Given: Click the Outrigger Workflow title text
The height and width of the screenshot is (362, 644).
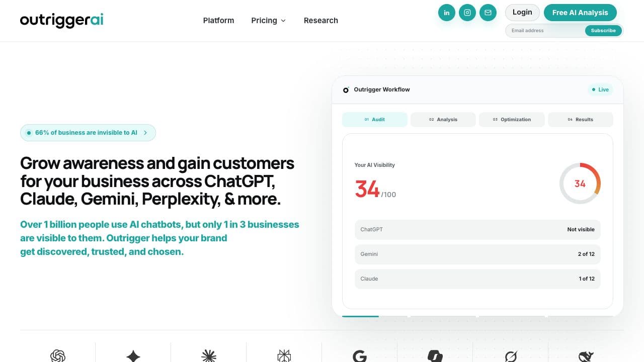Looking at the screenshot, I should 382,89.
